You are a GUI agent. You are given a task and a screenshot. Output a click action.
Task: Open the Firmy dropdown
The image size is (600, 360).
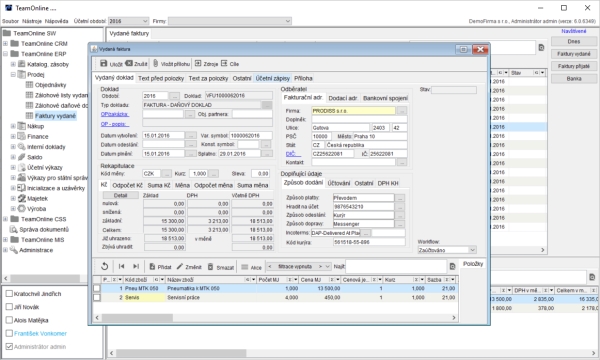click(x=230, y=21)
